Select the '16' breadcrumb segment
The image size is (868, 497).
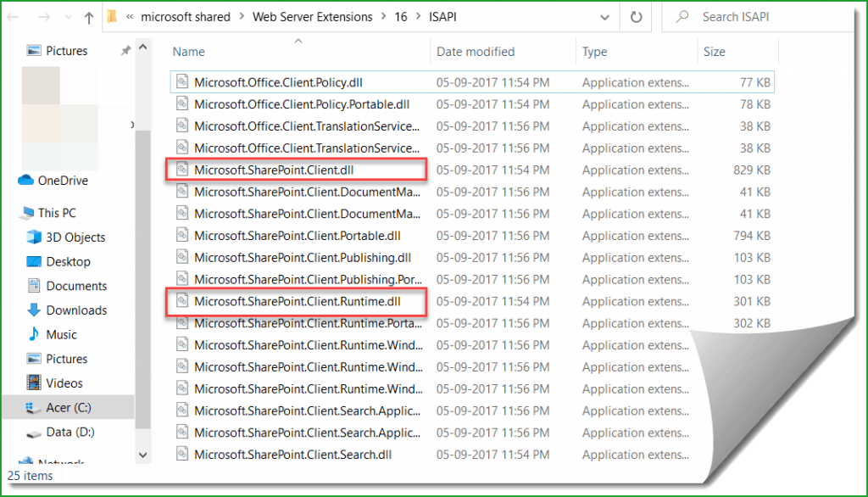pos(401,17)
